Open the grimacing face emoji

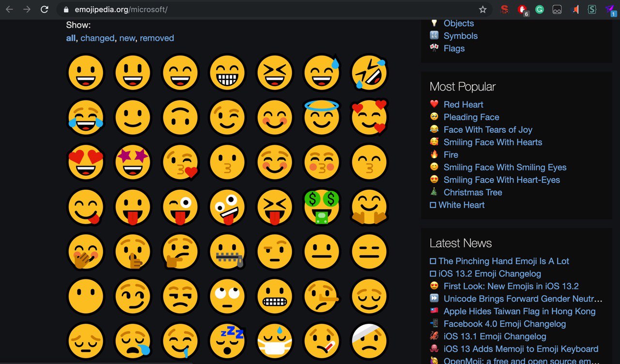[275, 296]
